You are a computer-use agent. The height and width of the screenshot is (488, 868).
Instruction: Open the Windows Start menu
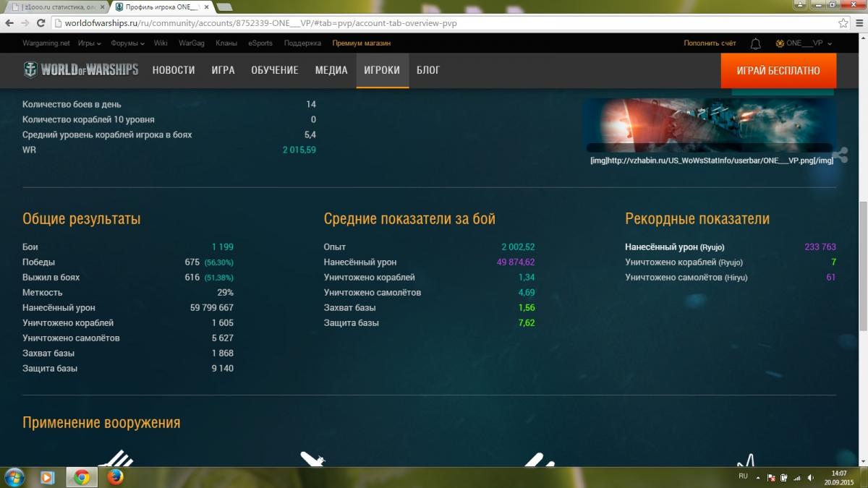14,477
